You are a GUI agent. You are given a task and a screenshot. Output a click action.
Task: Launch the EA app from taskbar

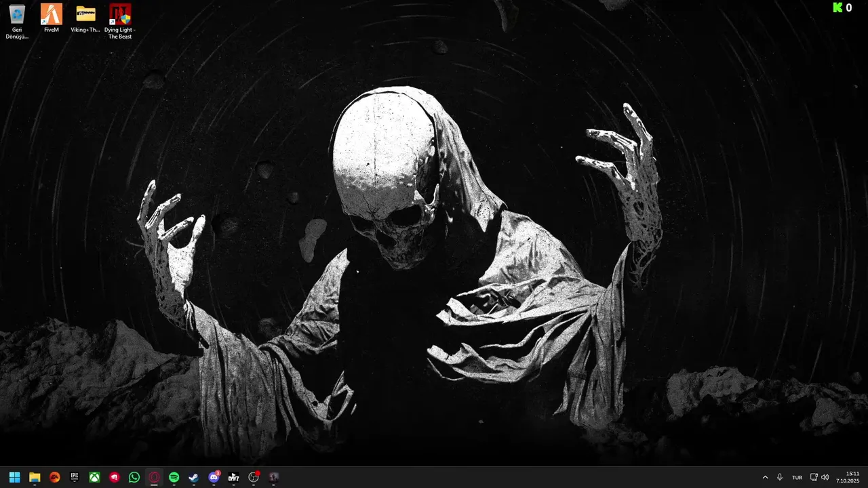[x=55, y=477]
